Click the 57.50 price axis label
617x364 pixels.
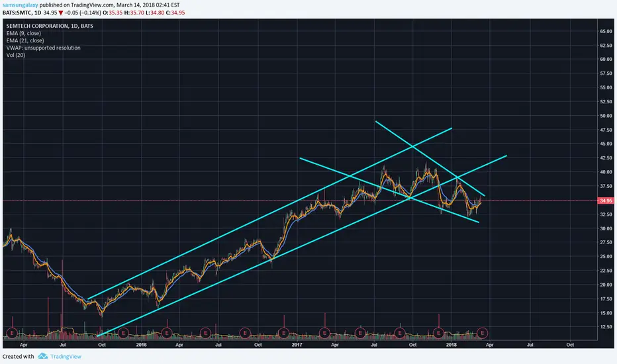pos(606,73)
